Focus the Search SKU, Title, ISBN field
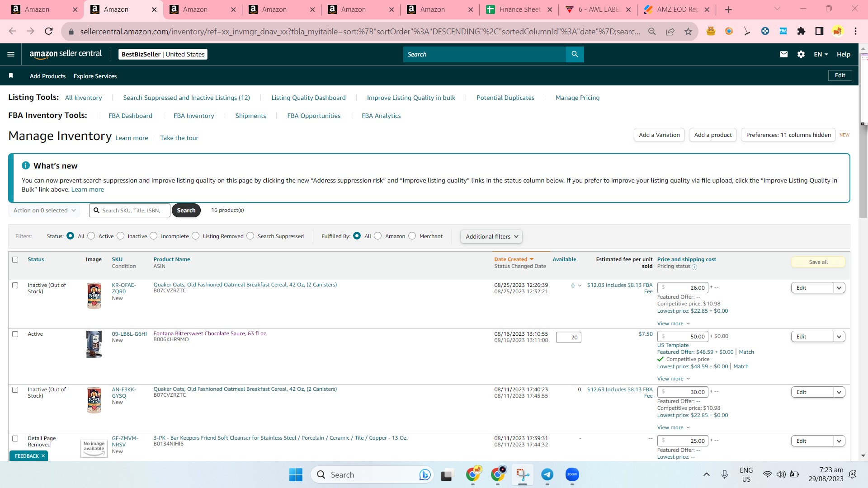 click(130, 211)
